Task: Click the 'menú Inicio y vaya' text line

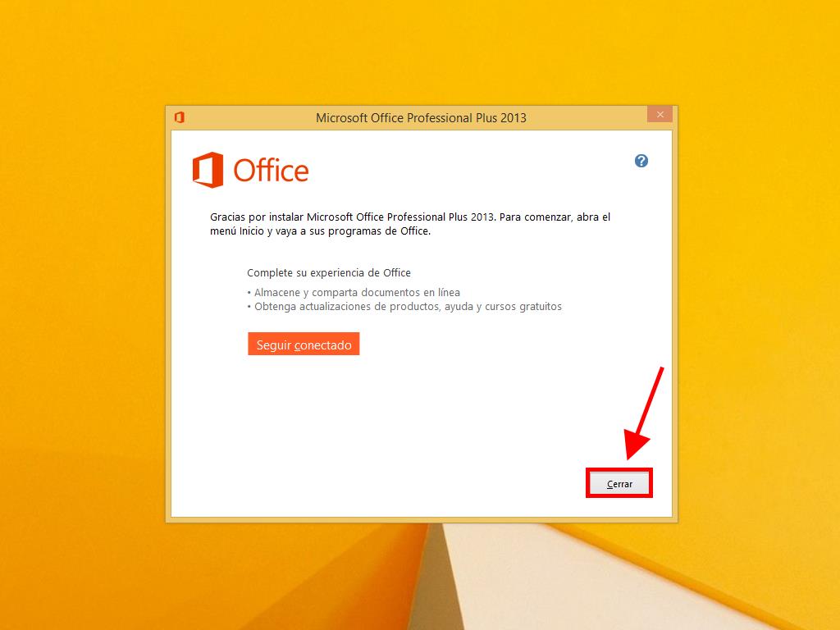Action: click(321, 231)
